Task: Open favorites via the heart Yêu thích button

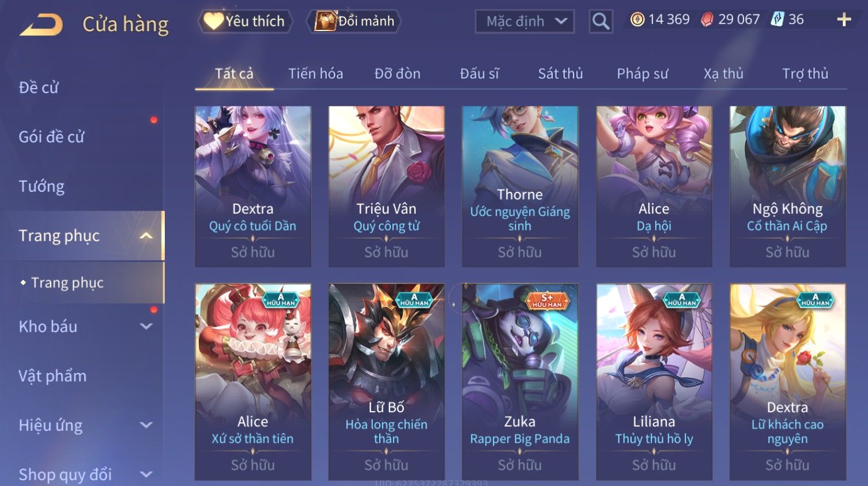Action: click(245, 21)
